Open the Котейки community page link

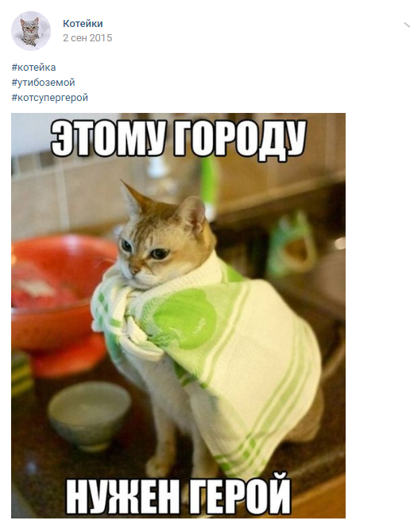(83, 23)
